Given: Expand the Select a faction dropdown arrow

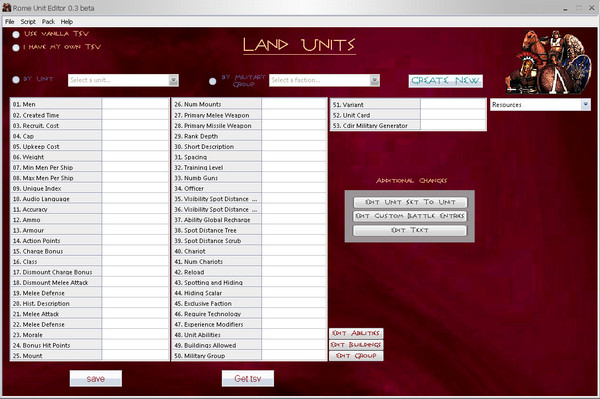Looking at the screenshot, I should click(375, 80).
